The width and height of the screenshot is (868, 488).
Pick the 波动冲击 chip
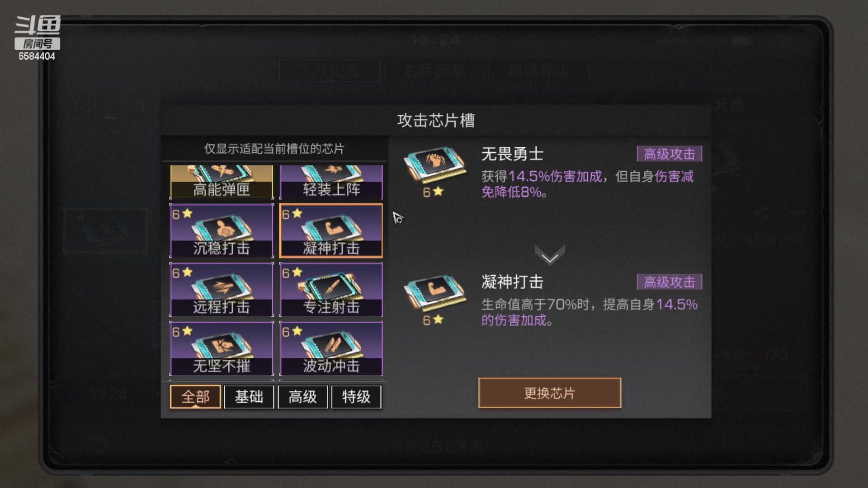pyautogui.click(x=331, y=348)
